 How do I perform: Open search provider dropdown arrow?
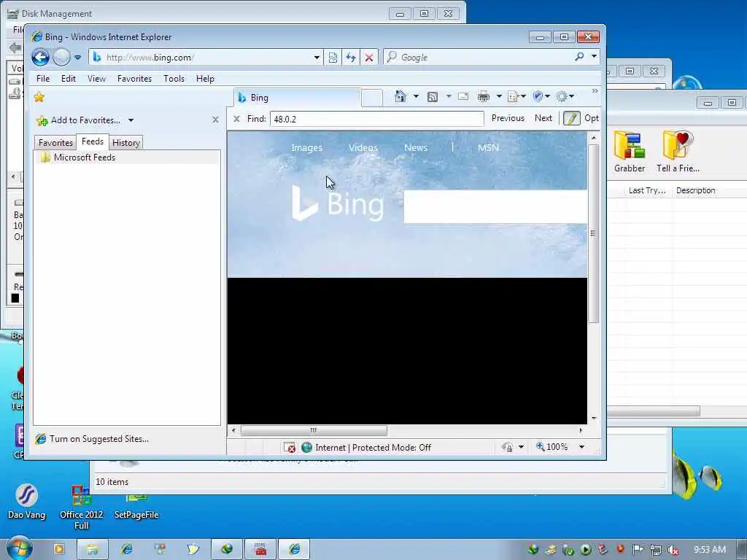point(594,57)
